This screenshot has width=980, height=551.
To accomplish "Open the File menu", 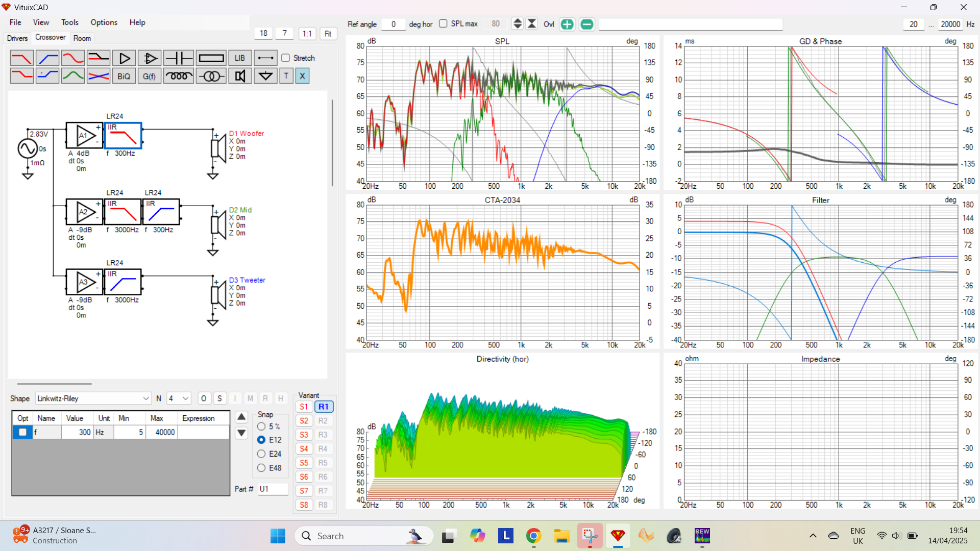I will tap(15, 22).
